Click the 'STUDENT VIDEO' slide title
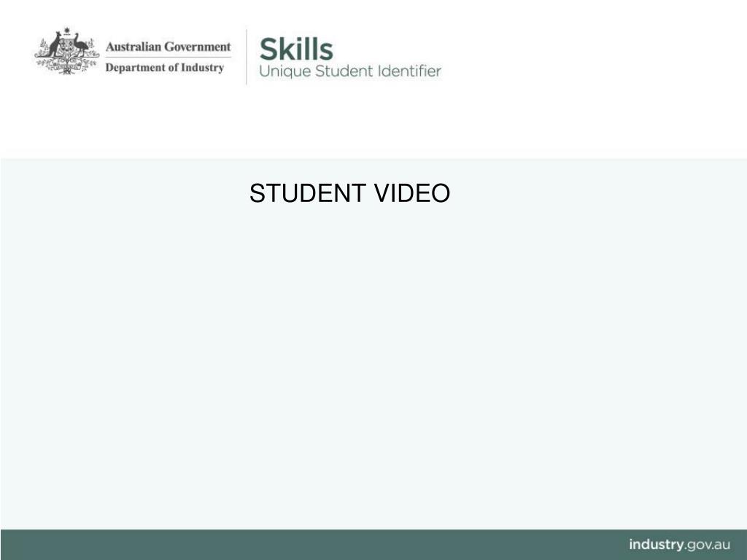Viewport: 747px width, 560px height. tap(349, 193)
